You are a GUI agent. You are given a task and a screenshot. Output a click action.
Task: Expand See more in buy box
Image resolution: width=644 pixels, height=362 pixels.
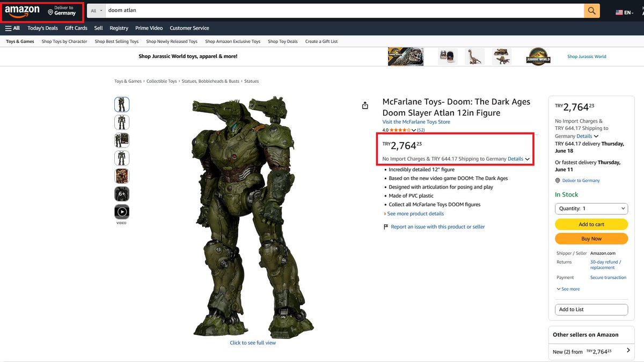(568, 289)
